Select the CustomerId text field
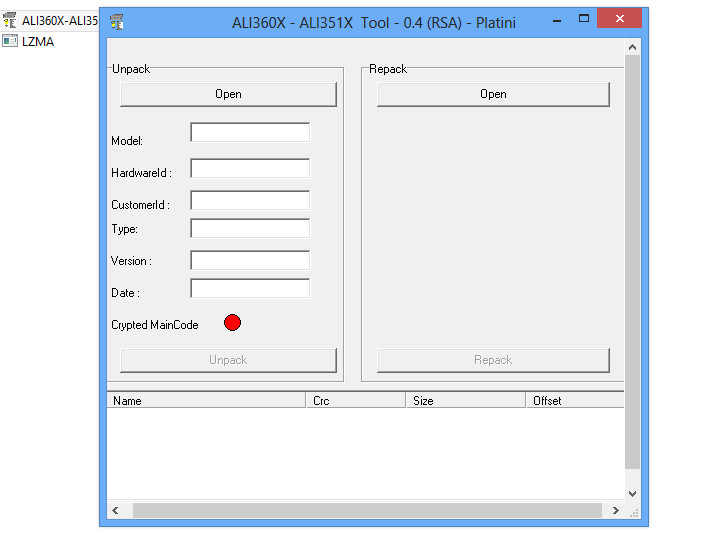This screenshot has width=720, height=533. click(x=250, y=201)
